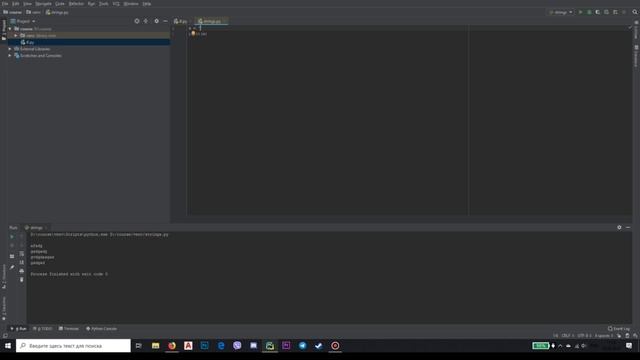Image resolution: width=640 pixels, height=360 pixels.
Task: Expand External Libraries node
Action: click(x=10, y=49)
